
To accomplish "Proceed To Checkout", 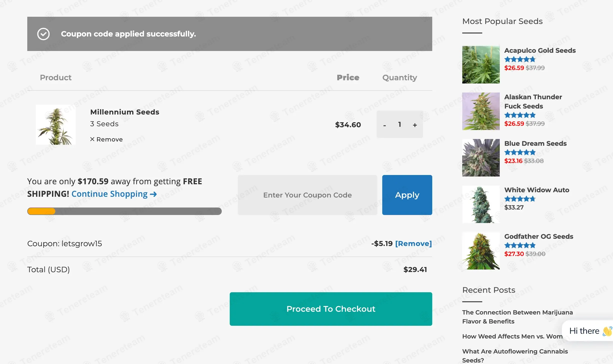I will coord(331,309).
